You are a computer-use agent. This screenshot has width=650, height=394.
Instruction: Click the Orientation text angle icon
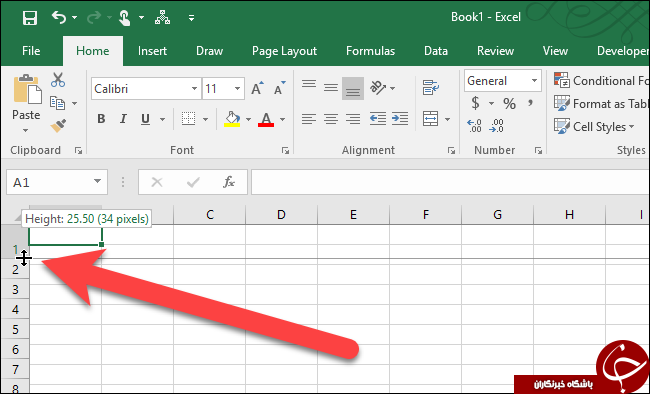tap(378, 88)
